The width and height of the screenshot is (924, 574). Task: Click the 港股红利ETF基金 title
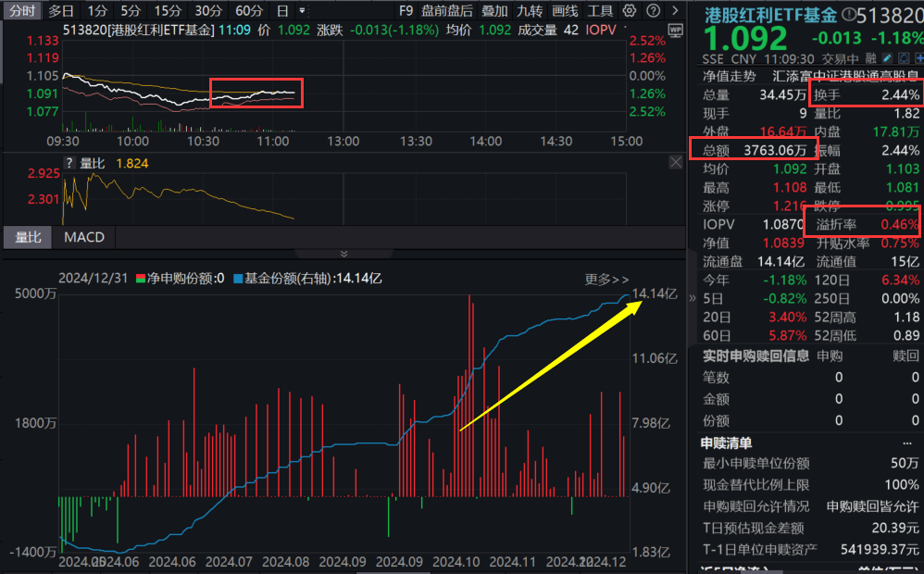coord(771,15)
